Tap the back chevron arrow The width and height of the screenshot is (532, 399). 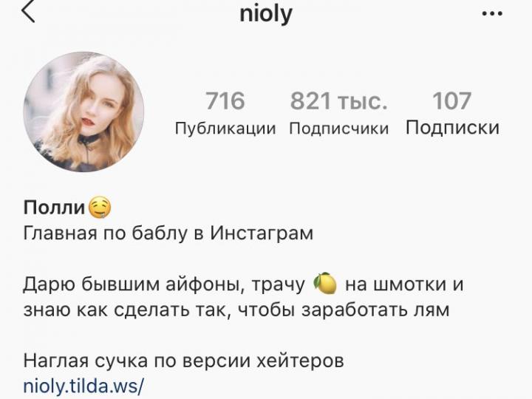pos(29,13)
